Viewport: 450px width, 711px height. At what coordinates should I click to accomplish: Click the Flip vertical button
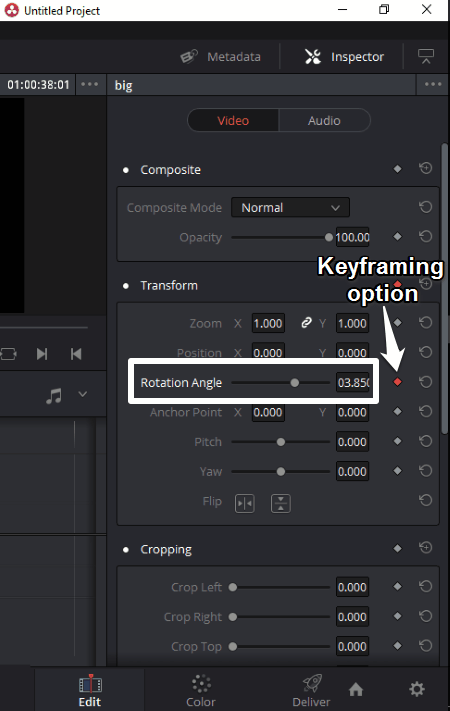pyautogui.click(x=281, y=503)
